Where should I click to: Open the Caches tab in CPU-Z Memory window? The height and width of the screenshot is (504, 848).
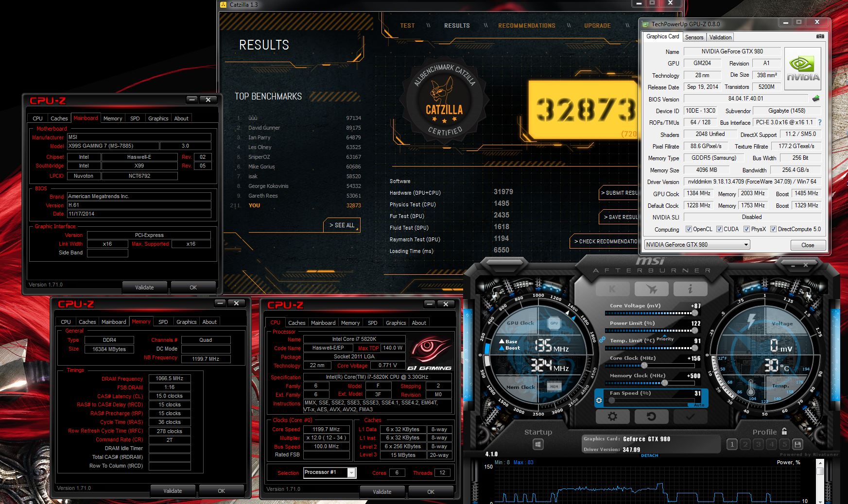[87, 322]
